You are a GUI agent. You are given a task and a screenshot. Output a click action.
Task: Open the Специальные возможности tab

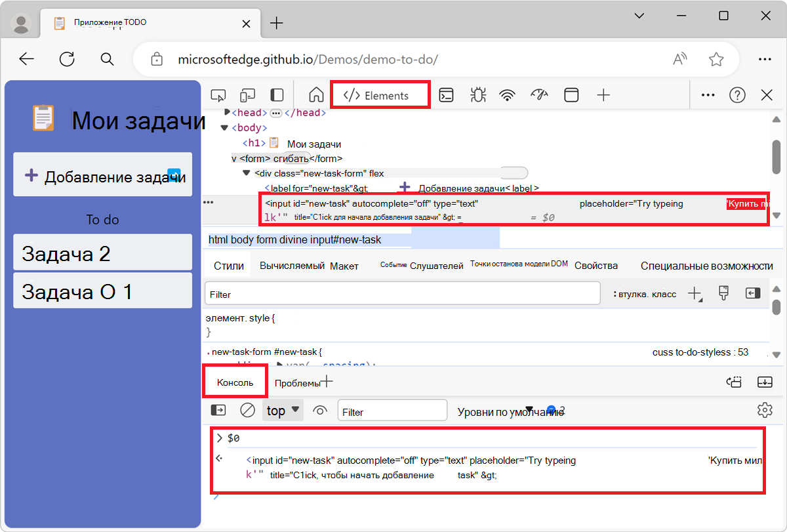click(x=707, y=266)
